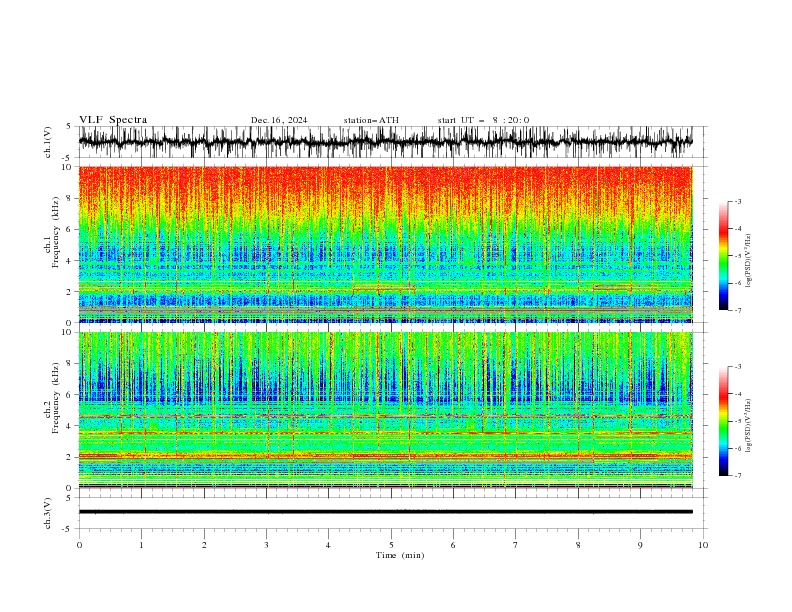Viewport: 792px width, 612px height.
Task: Click the "VLF Spectra" plot title
Action: click(113, 120)
